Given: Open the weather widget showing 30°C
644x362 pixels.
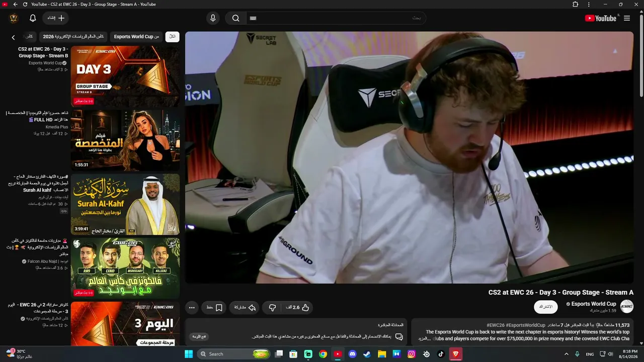Looking at the screenshot, I should pyautogui.click(x=20, y=354).
